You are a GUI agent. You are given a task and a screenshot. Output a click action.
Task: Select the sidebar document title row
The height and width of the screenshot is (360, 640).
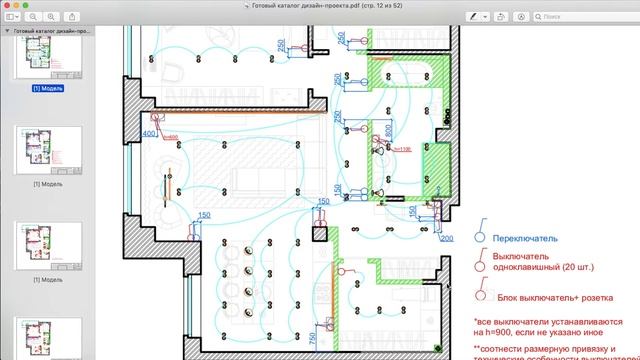coord(48,31)
